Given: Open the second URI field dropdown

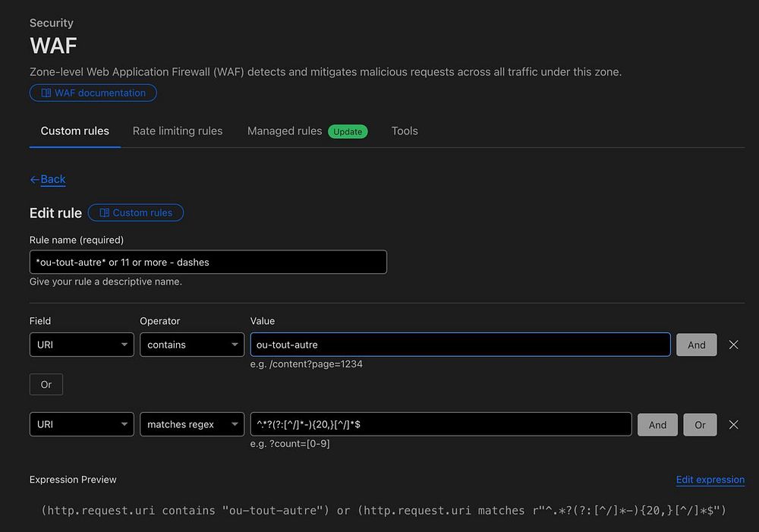Looking at the screenshot, I should pyautogui.click(x=82, y=424).
